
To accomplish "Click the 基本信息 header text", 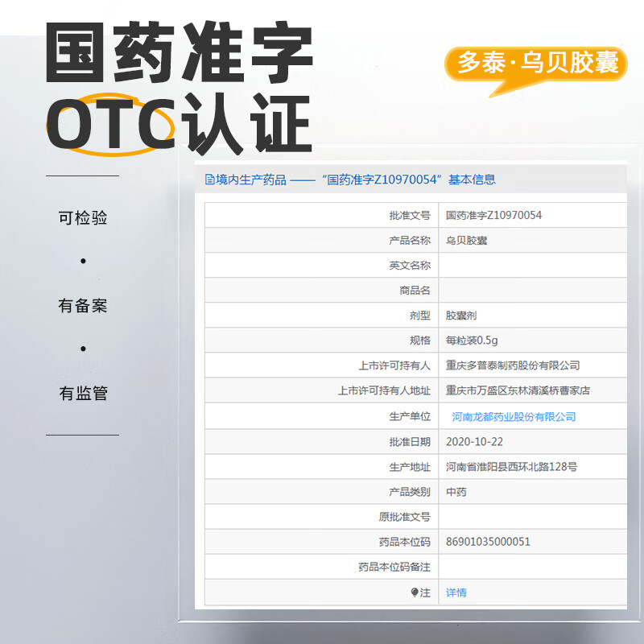I will [x=472, y=179].
